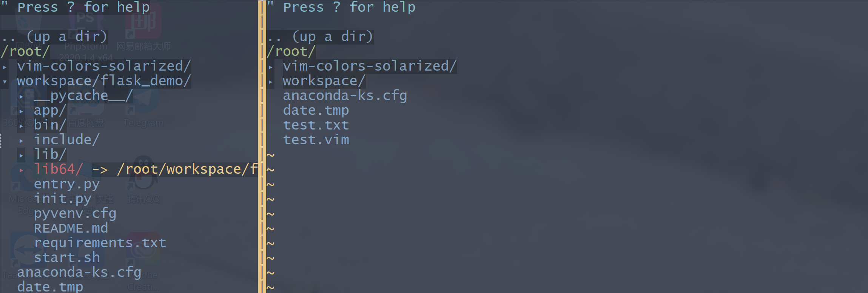This screenshot has height=293, width=868.
Task: Go up a dir in right pane
Action: [320, 37]
